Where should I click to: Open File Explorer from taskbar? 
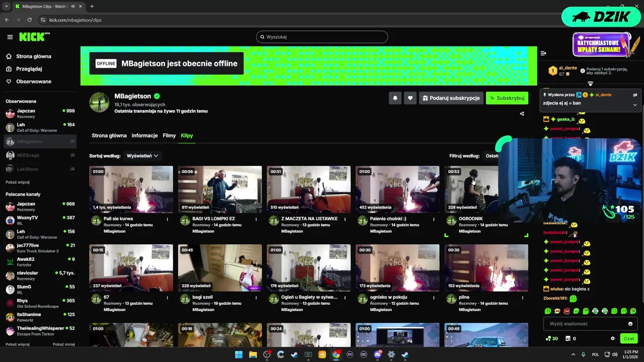pos(253,354)
